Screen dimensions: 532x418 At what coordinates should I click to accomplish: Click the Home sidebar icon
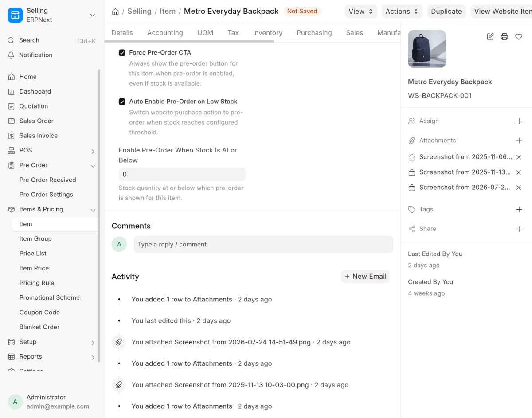tap(12, 77)
